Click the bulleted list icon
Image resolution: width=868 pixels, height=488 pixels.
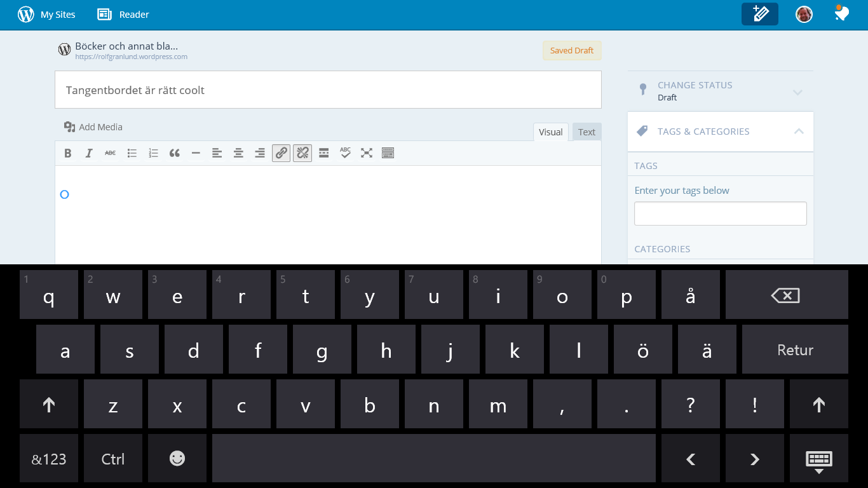(132, 153)
